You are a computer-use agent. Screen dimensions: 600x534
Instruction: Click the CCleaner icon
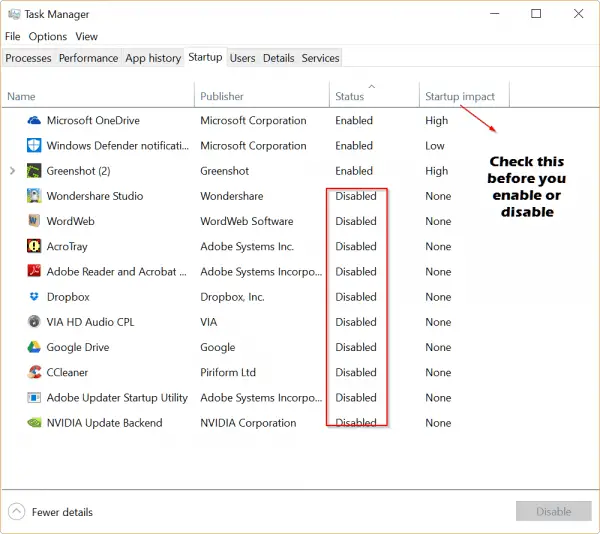(x=34, y=372)
